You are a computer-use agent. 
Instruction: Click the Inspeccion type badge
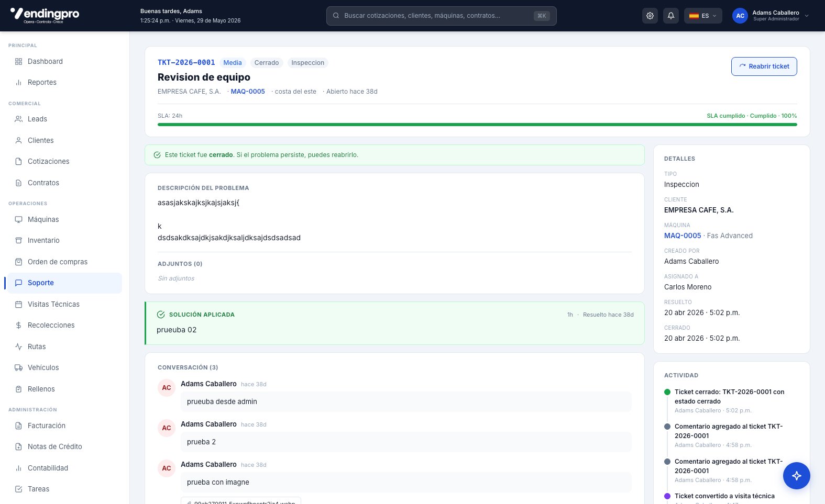(308, 63)
